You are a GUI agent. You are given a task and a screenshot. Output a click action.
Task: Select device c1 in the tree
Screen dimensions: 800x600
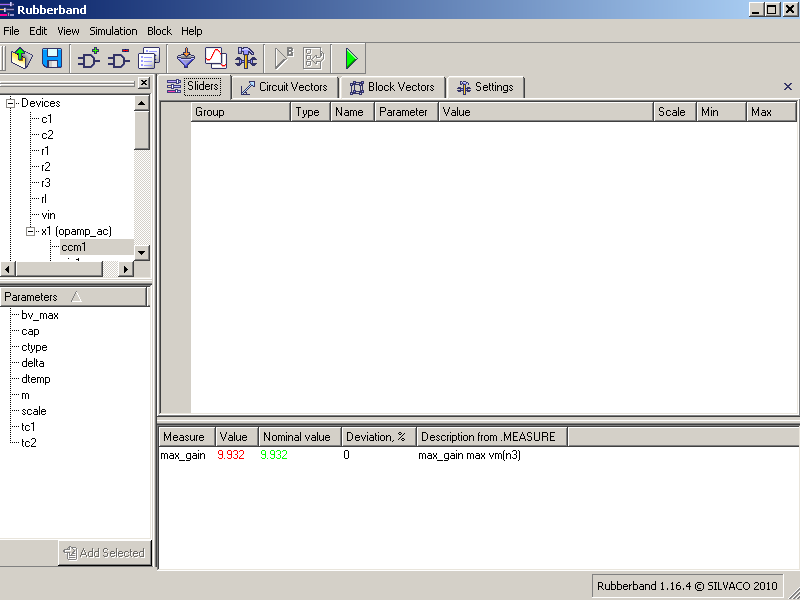[x=46, y=119]
